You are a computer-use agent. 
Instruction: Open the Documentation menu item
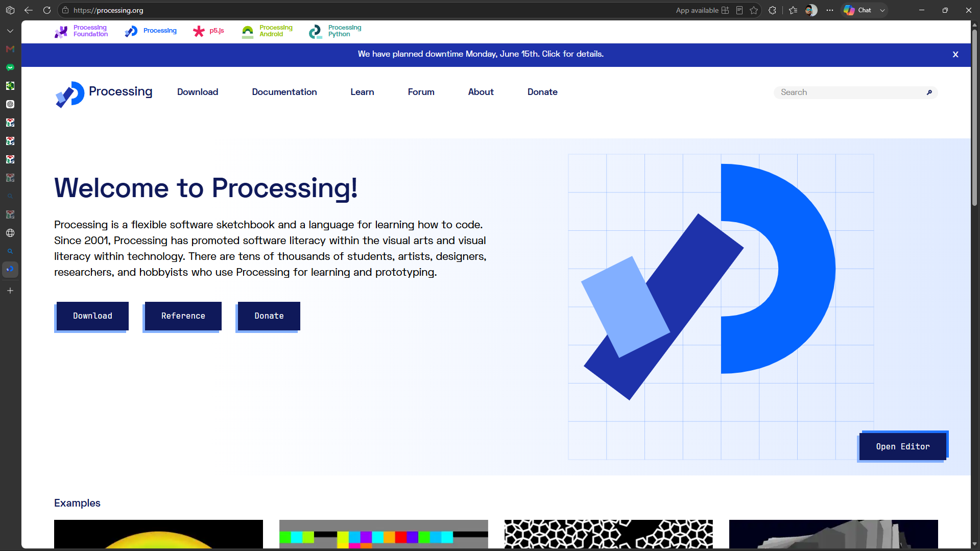click(x=284, y=92)
